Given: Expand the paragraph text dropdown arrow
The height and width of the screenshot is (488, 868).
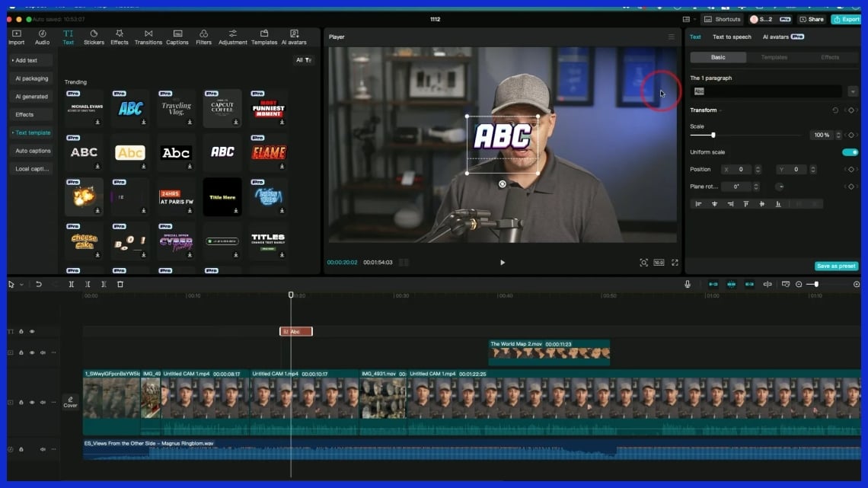Looking at the screenshot, I should (x=852, y=91).
